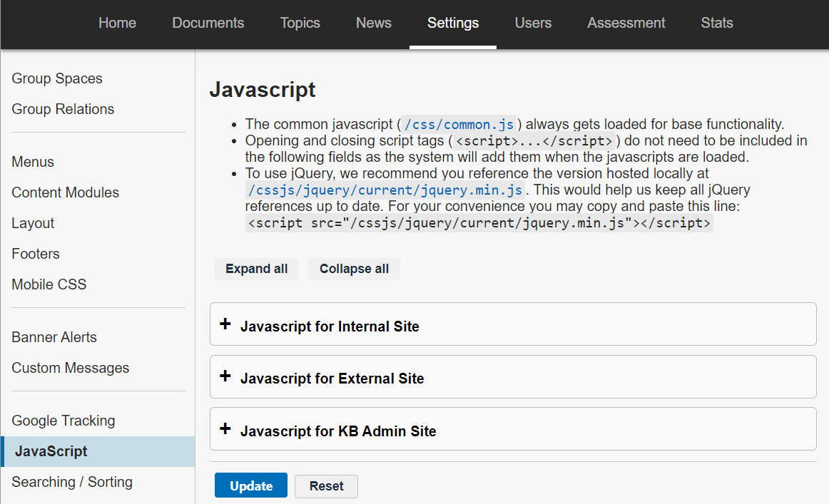Viewport: 829px width, 504px height.
Task: Open Group Relations in the sidebar
Action: (63, 109)
